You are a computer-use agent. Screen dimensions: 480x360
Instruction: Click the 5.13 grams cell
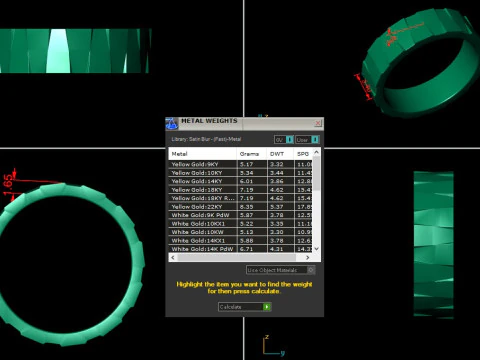252,232
